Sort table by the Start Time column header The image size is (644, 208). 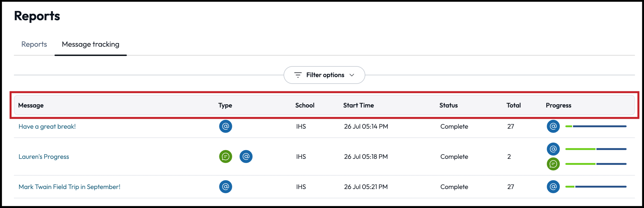[x=358, y=105]
